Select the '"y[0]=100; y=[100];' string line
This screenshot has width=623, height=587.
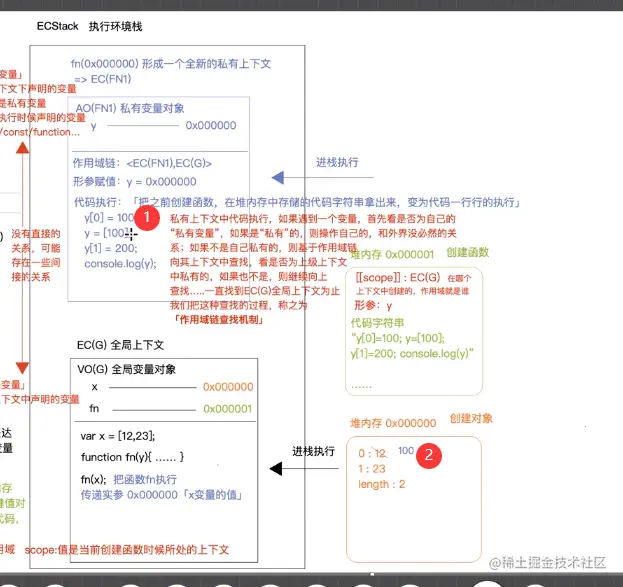[398, 338]
